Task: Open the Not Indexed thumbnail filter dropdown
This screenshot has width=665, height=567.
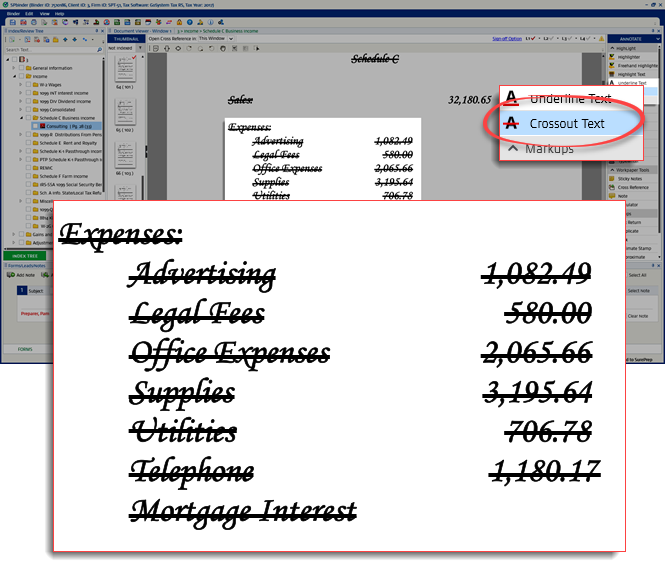Action: (x=140, y=48)
